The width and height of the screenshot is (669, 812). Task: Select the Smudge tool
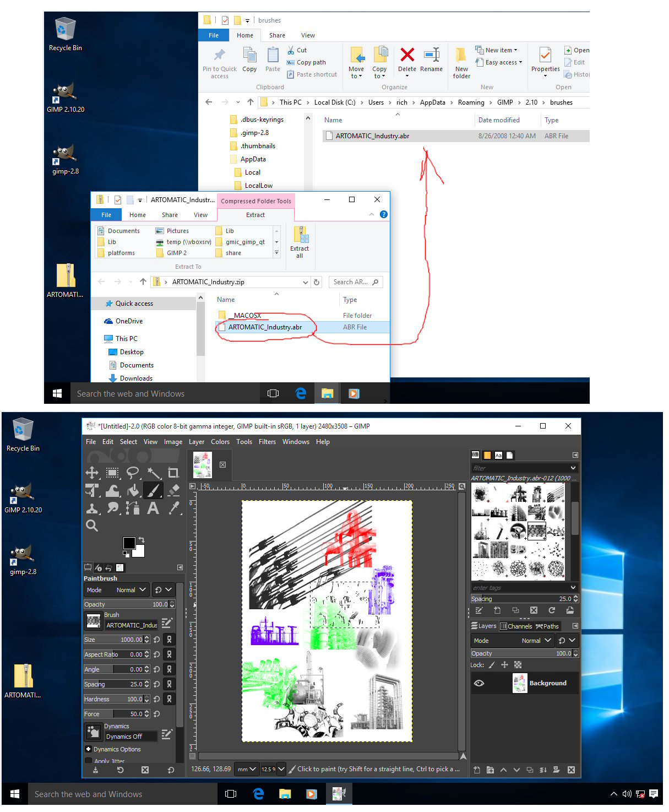click(112, 508)
